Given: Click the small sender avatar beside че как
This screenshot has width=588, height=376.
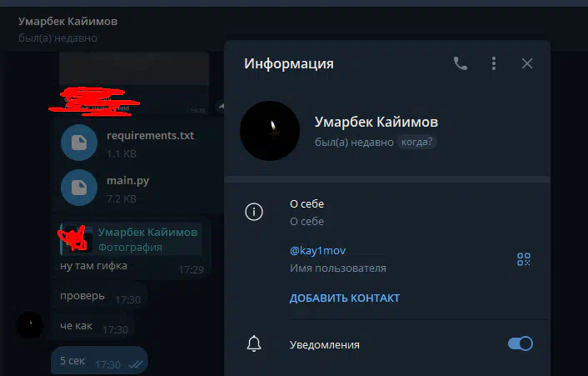Looking at the screenshot, I should 30,325.
